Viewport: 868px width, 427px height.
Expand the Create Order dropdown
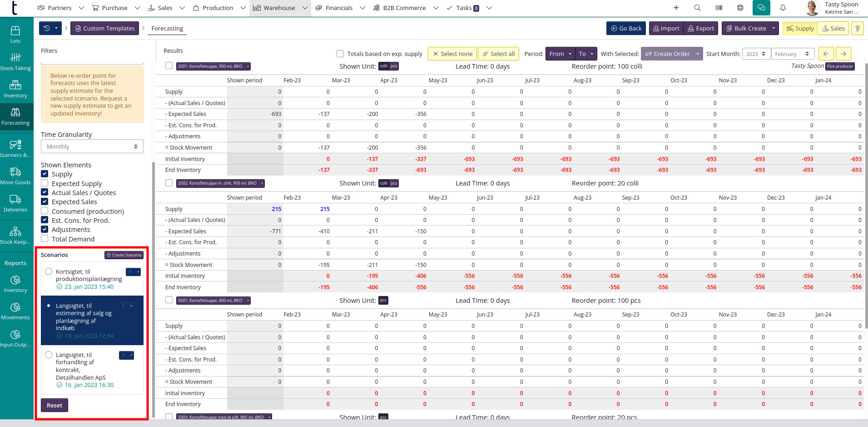click(x=698, y=54)
